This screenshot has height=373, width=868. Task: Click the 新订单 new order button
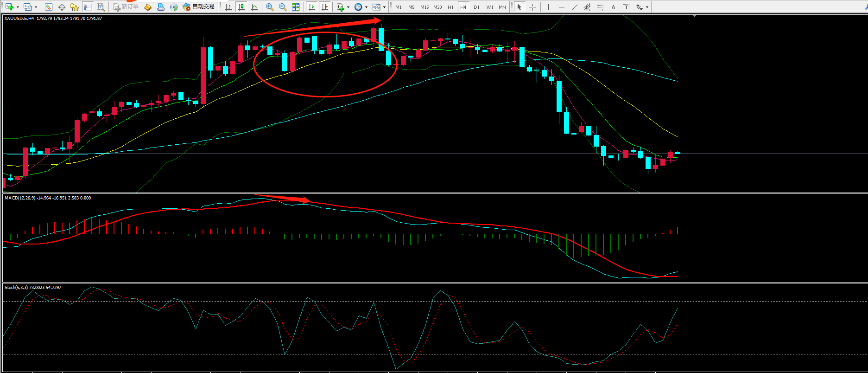(126, 7)
